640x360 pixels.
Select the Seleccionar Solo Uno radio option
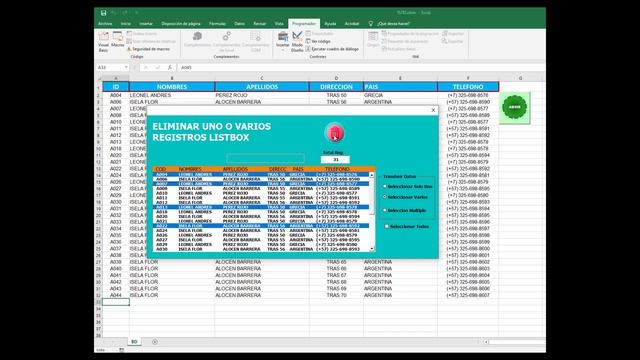click(x=407, y=187)
